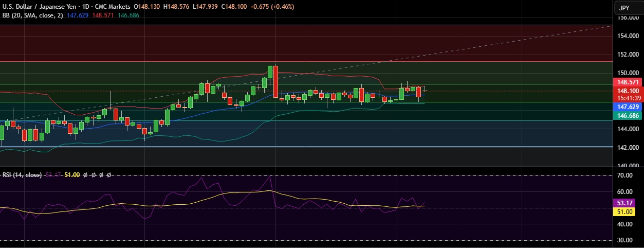Click the blue 147.629 price label on the axis
This screenshot has height=248, width=644.
tap(628, 107)
